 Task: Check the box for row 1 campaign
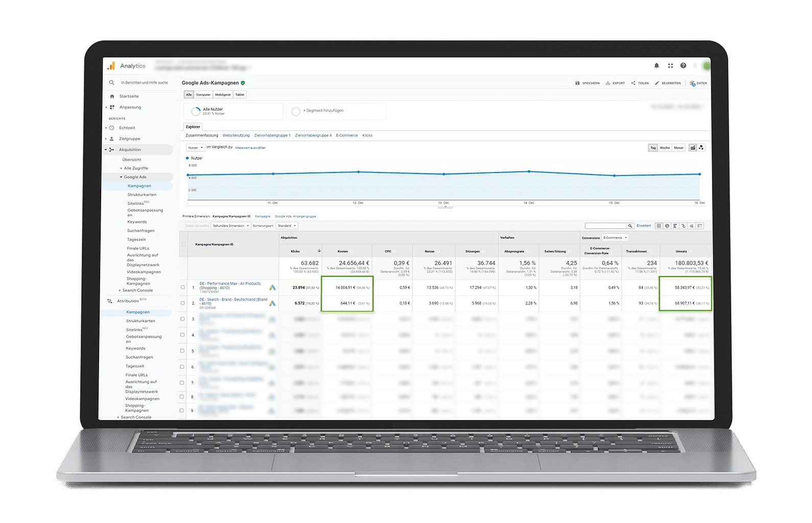183,287
